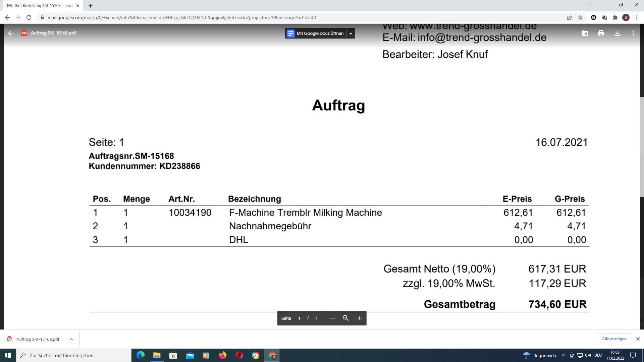Click the browser back arrow
This screenshot has height=362, width=644.
[x=7, y=17]
